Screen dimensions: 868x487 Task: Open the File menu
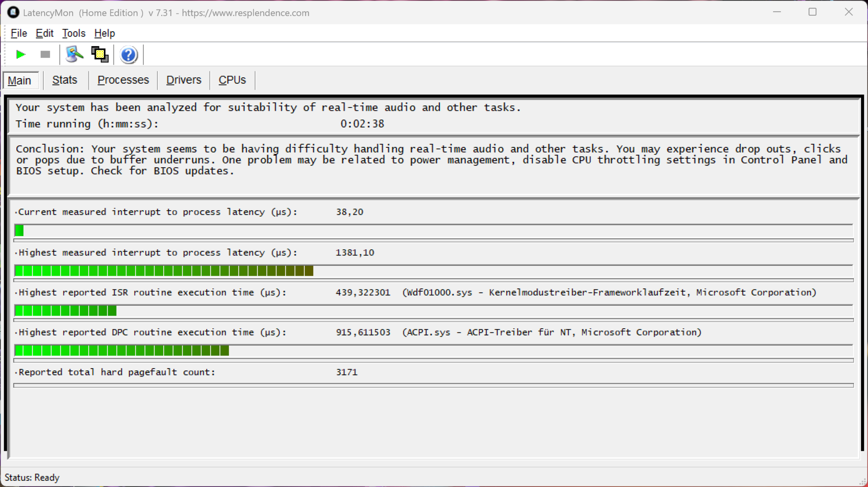(19, 33)
